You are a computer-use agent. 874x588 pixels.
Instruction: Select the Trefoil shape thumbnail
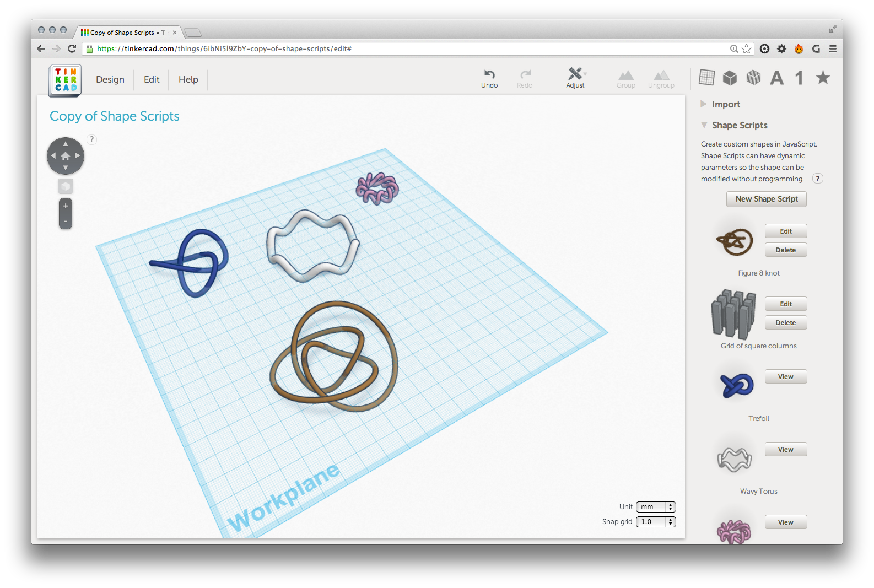click(x=736, y=385)
